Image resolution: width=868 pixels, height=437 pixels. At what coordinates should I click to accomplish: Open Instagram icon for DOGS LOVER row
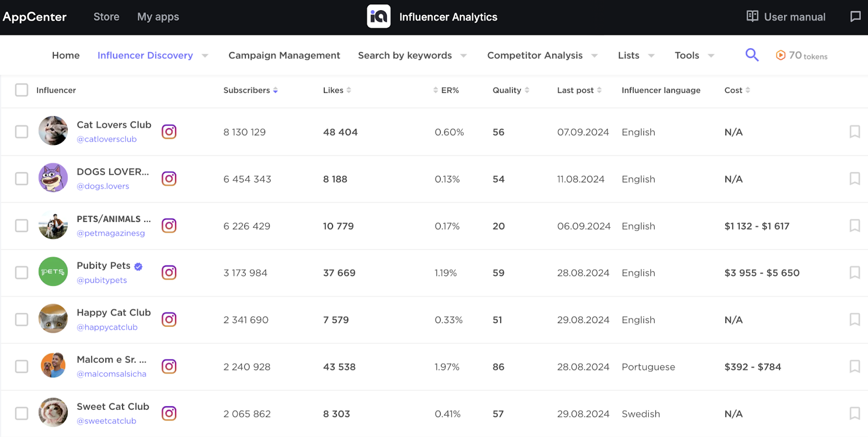pos(169,179)
